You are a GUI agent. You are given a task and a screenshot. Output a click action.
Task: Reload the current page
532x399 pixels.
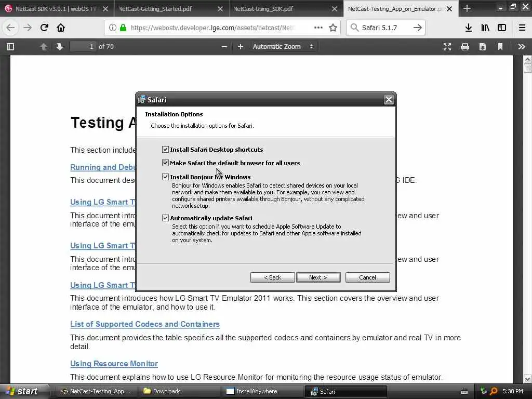(x=44, y=28)
